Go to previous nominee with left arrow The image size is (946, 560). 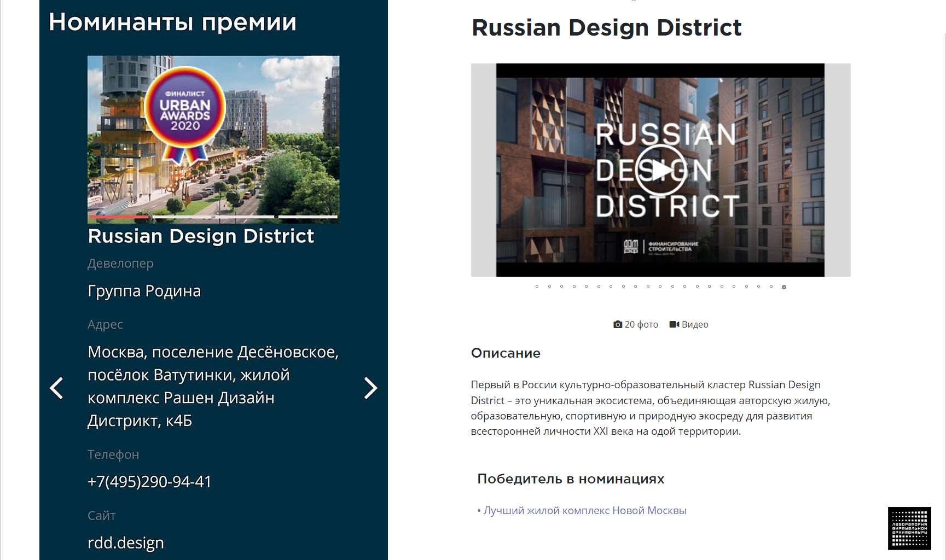click(x=56, y=388)
